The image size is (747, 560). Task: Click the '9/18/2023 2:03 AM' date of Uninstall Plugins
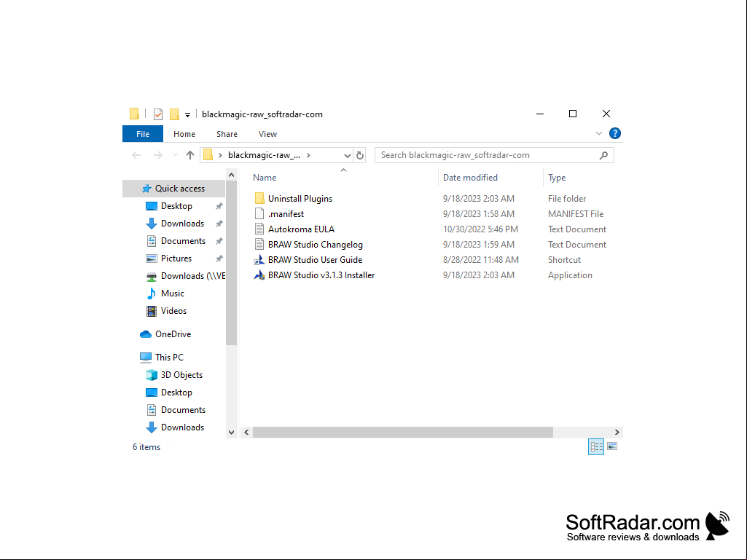click(478, 199)
